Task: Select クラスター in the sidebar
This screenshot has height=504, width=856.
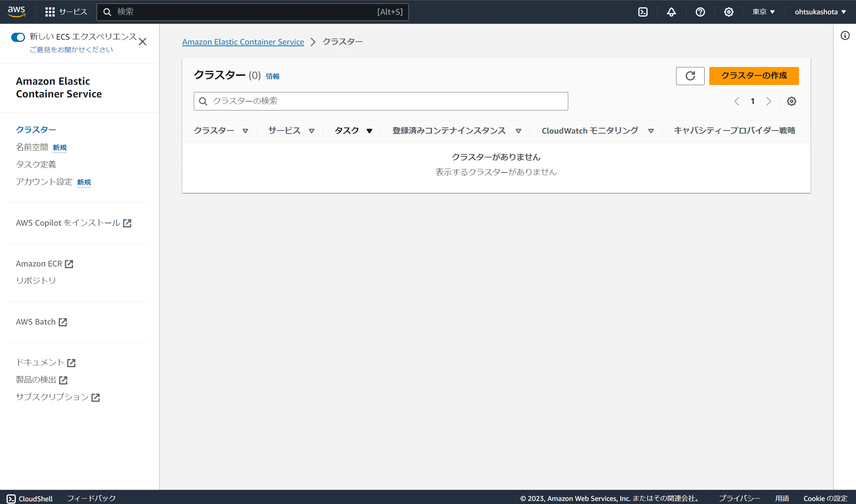Action: [x=36, y=130]
